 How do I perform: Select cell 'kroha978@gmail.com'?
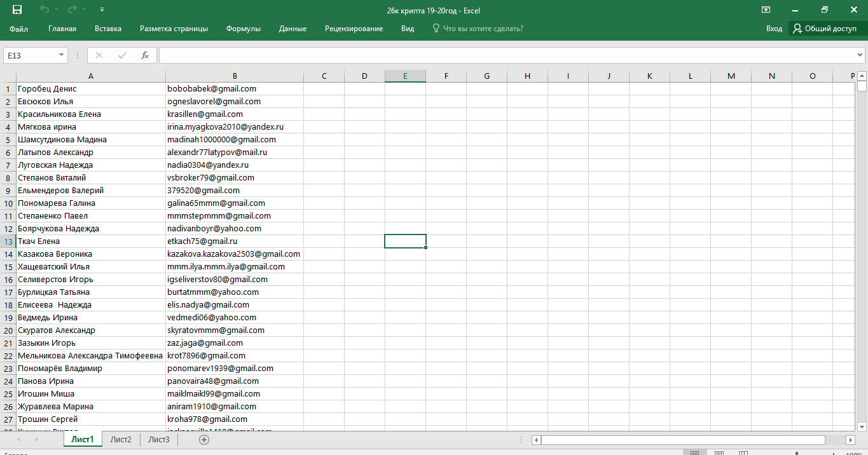coord(235,419)
